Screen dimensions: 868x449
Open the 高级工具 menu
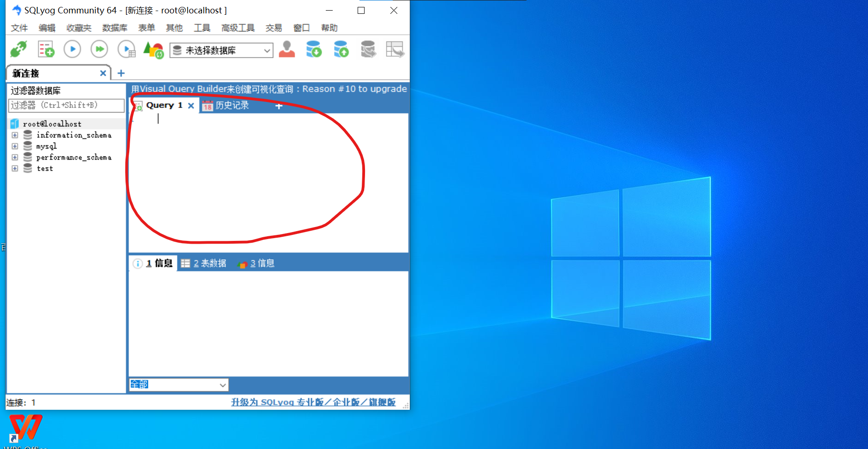coord(238,28)
